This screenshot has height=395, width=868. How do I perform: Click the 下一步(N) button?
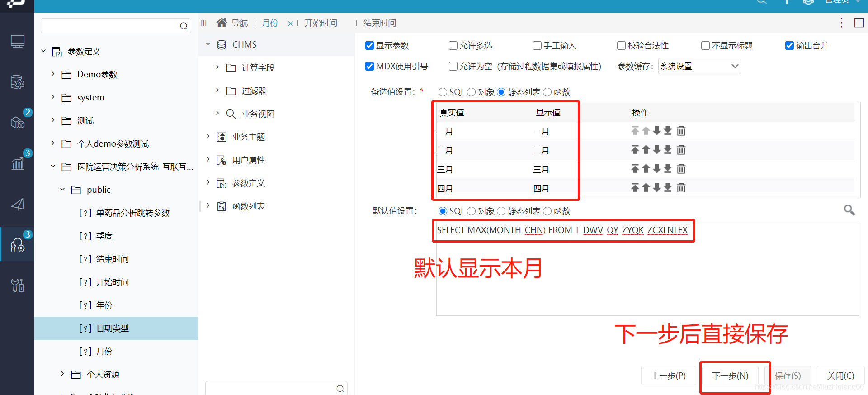(730, 376)
